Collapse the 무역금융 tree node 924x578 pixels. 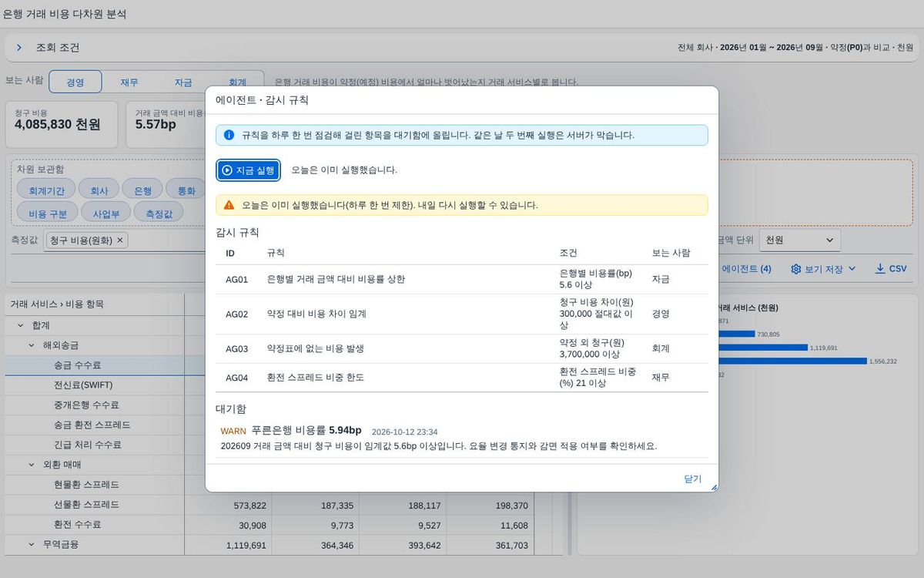[x=32, y=544]
